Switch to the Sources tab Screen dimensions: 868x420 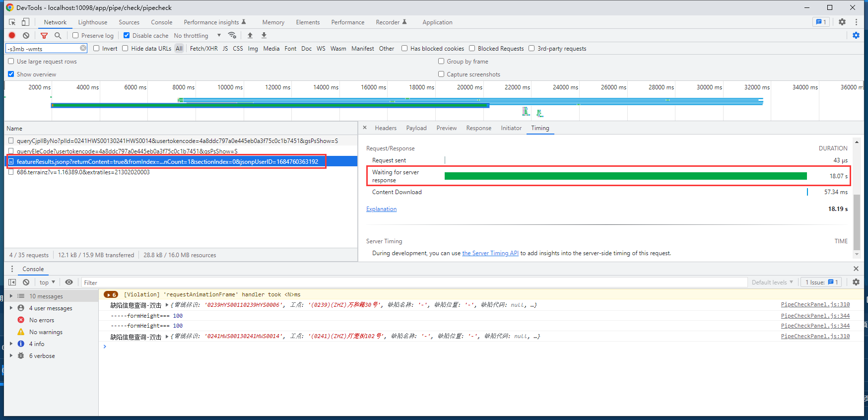coord(129,22)
